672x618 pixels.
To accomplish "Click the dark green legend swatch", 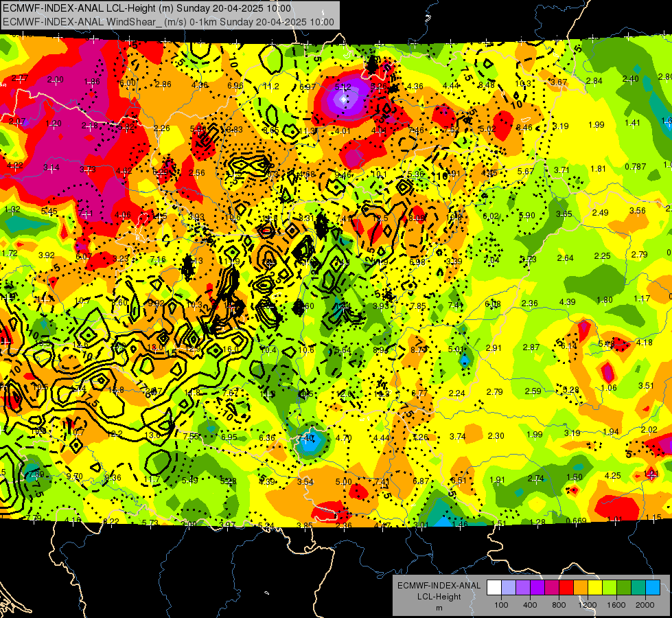I will (623, 588).
